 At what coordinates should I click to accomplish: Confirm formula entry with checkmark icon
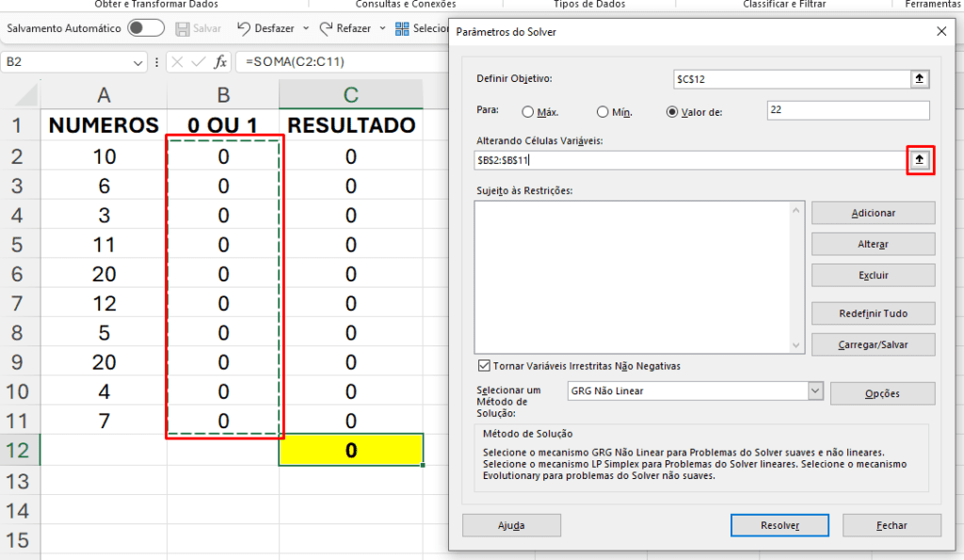[x=199, y=62]
